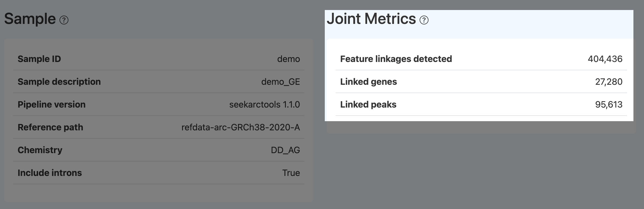Select the Feature linkages detected label
Viewport: 644px width, 209px height.
point(396,59)
